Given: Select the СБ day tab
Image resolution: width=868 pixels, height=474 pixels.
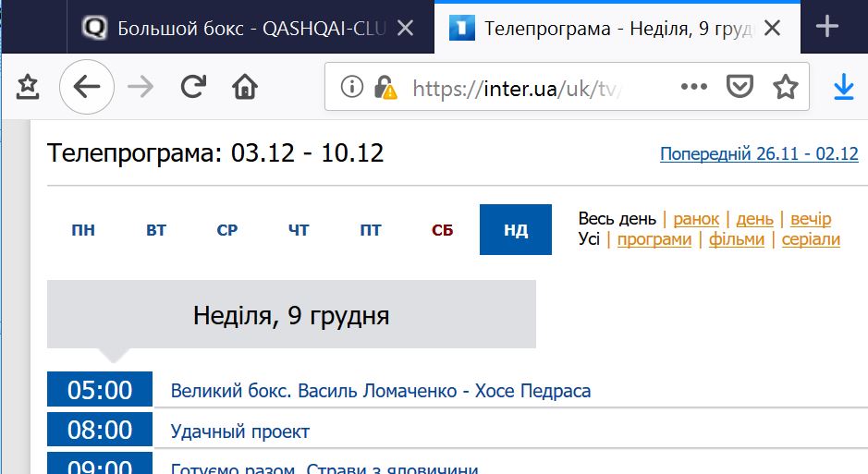Looking at the screenshot, I should click(443, 230).
